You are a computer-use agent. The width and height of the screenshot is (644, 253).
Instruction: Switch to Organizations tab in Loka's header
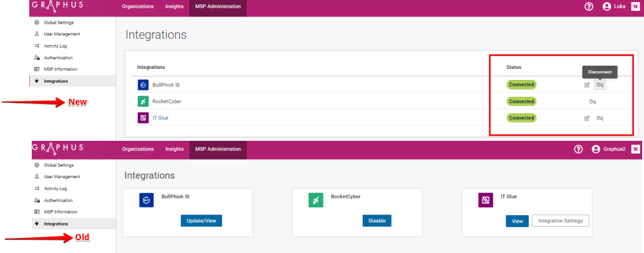pos(137,7)
